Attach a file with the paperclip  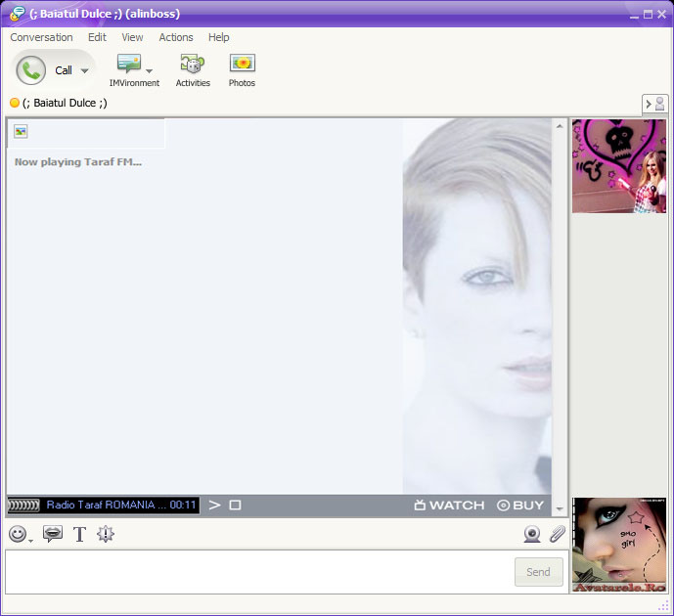[558, 534]
